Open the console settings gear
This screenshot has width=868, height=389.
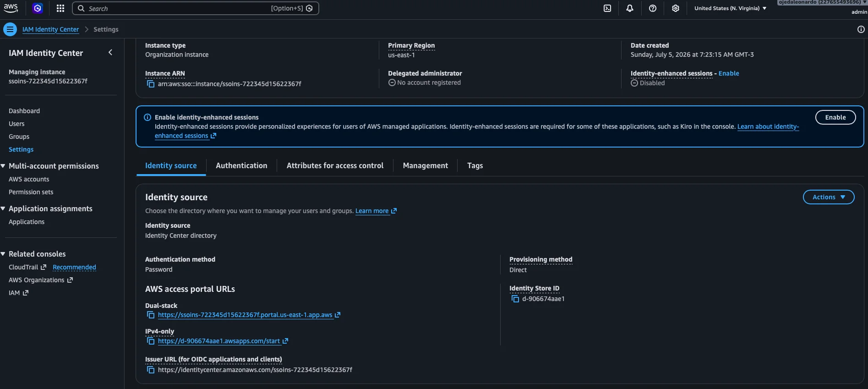coord(676,8)
